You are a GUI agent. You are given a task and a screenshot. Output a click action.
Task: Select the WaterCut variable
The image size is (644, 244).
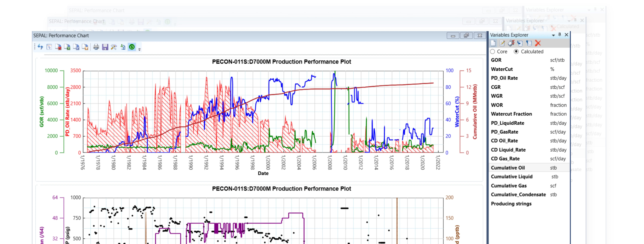coord(529,69)
